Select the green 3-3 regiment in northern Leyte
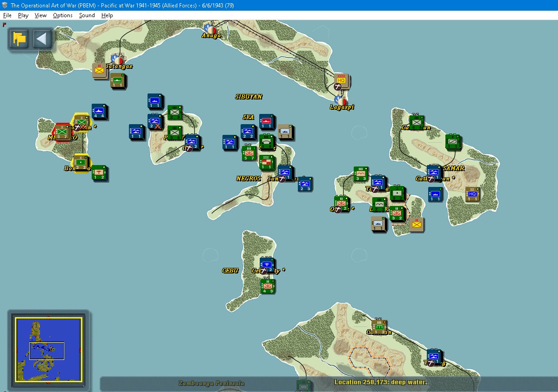The width and height of the screenshot is (558, 392). point(361,174)
